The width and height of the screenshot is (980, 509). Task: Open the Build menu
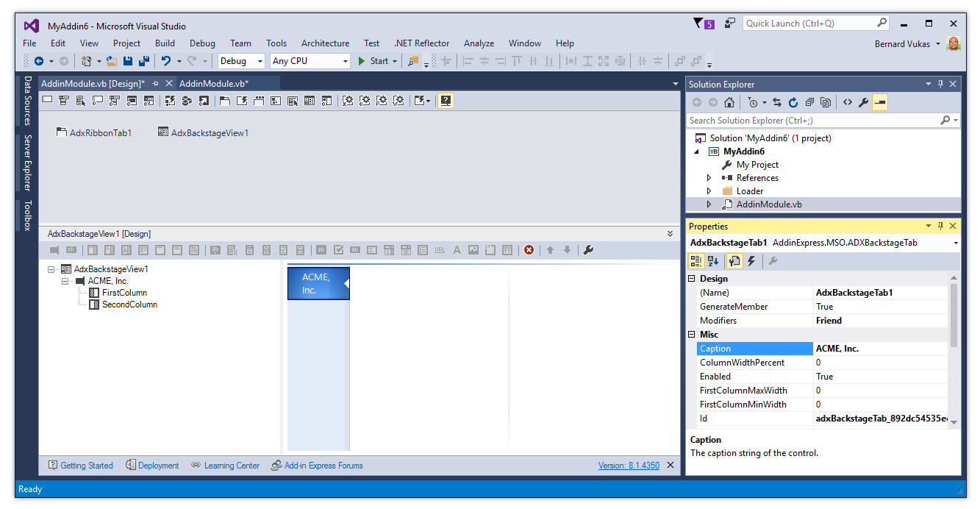pos(165,43)
